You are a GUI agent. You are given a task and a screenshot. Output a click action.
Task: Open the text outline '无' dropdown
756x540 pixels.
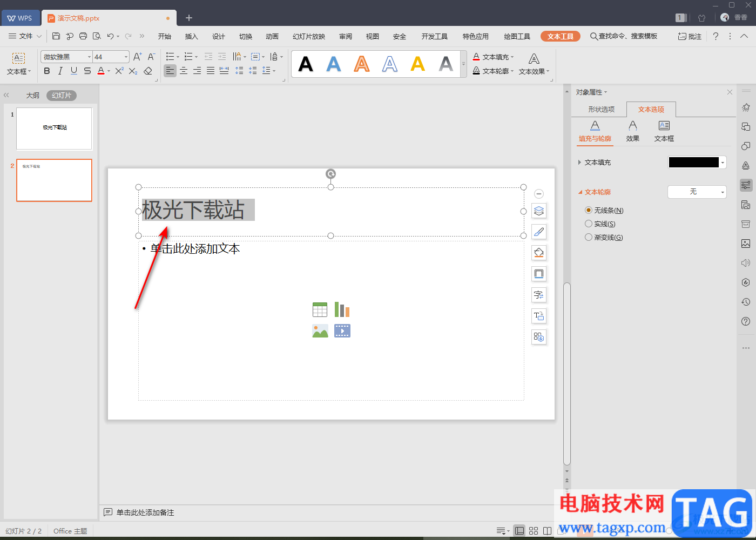(x=697, y=192)
